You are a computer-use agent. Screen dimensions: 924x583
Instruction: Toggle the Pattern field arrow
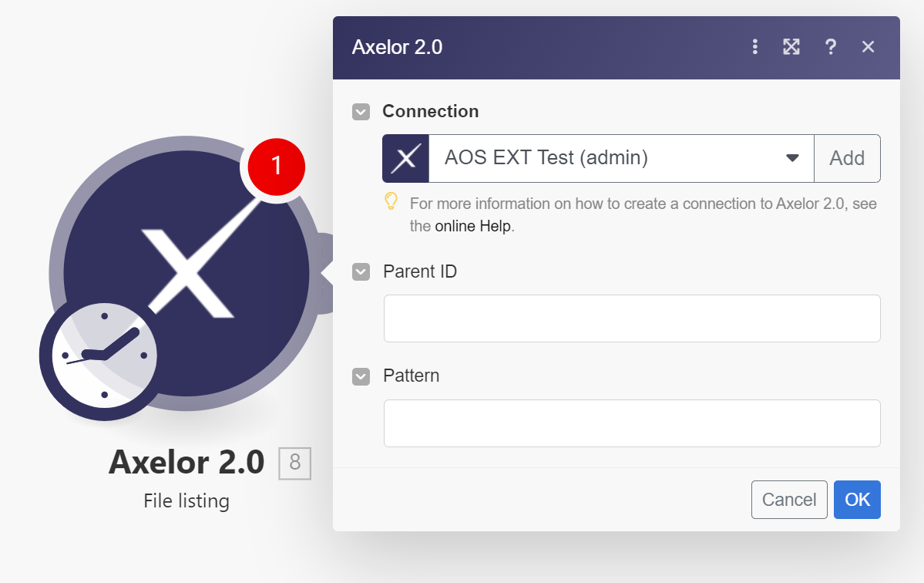[361, 376]
